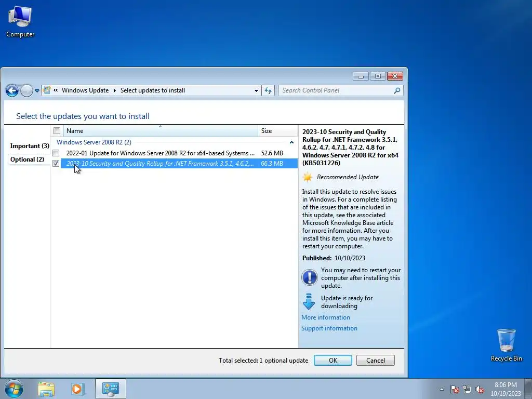The height and width of the screenshot is (399, 532).
Task: Click the Control Panel icon in address bar
Action: (x=47, y=90)
